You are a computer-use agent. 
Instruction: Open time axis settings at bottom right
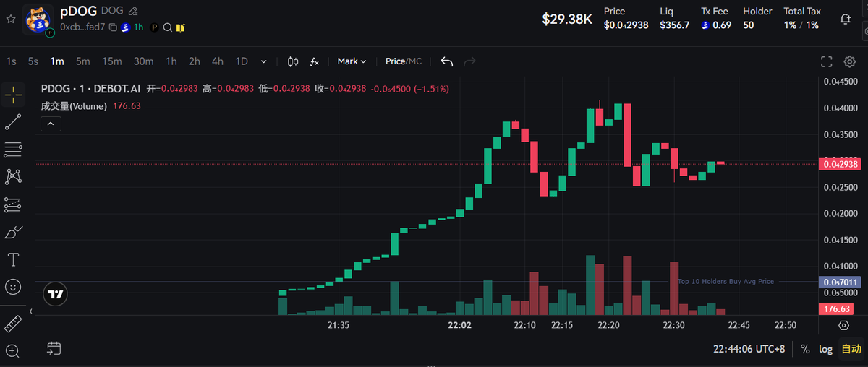[x=843, y=326]
